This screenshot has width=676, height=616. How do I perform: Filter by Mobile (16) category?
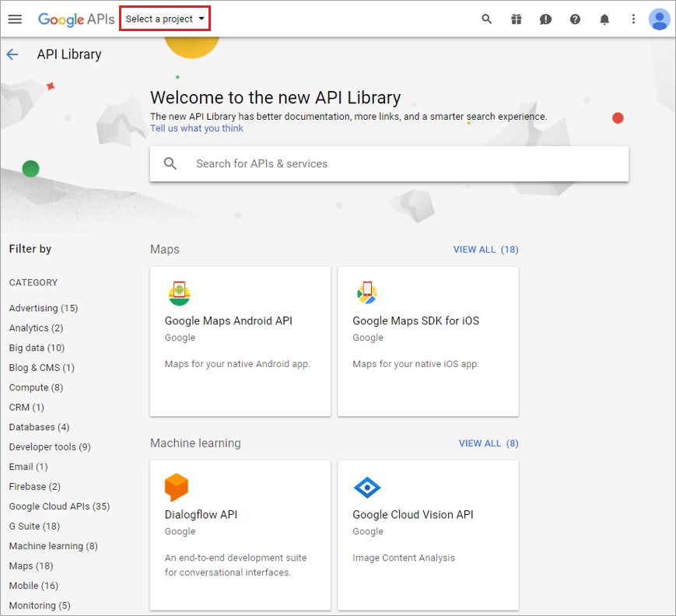(x=33, y=586)
